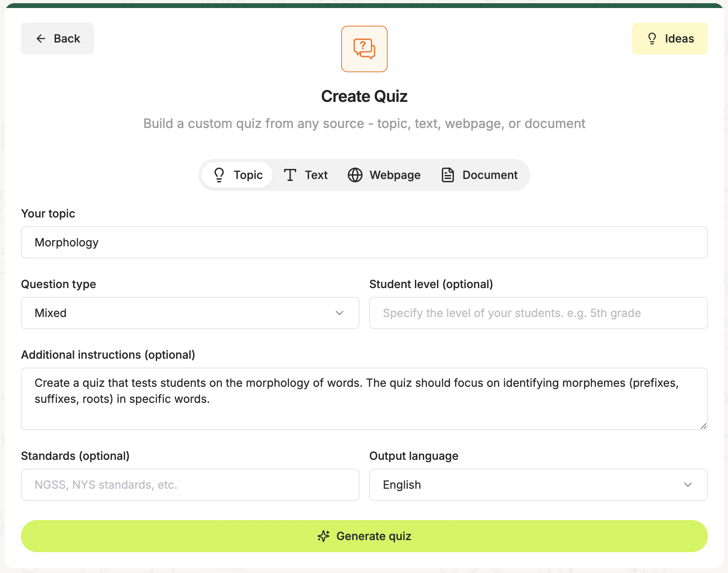Switch to the Text source tab
Viewport: 728px width, 573px height.
click(x=305, y=175)
